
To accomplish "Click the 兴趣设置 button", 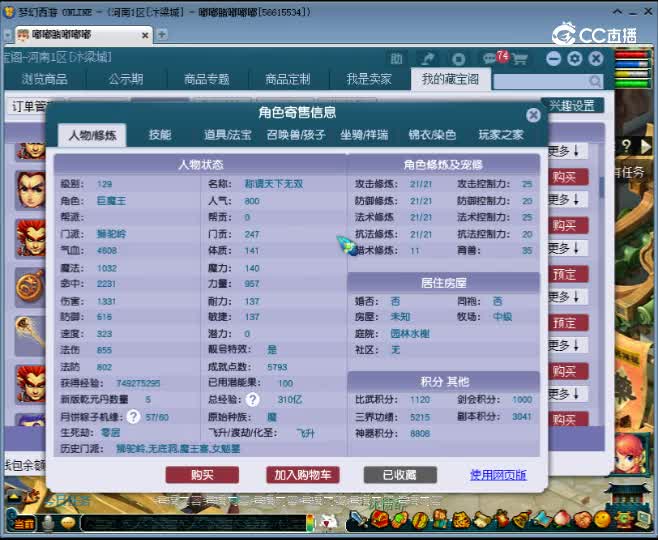I will [572, 105].
